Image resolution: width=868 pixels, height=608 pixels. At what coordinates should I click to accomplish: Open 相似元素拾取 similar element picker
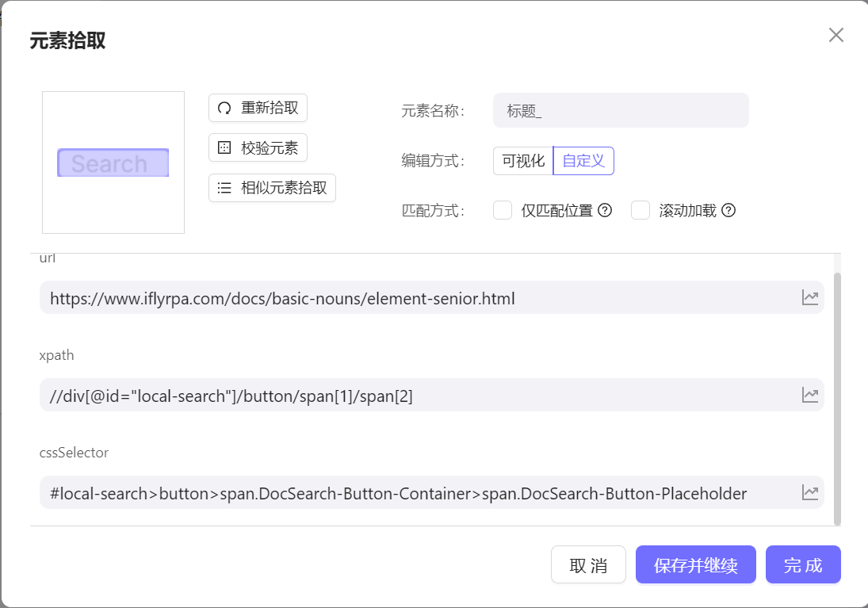pos(272,188)
